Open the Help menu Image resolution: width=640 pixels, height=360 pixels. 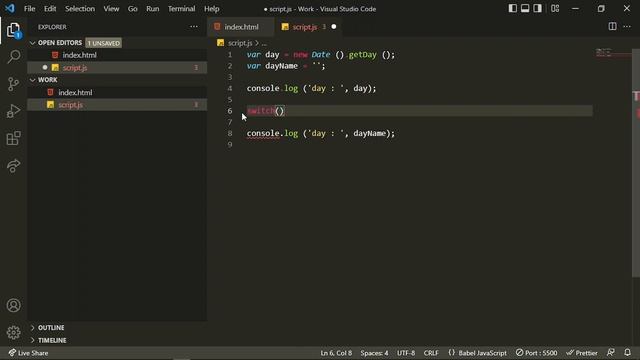point(211,9)
